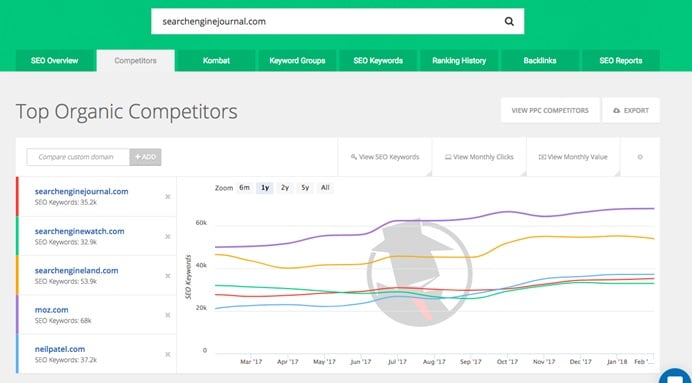The width and height of the screenshot is (692, 383).
Task: Go to Ranking History tab
Action: tap(459, 61)
